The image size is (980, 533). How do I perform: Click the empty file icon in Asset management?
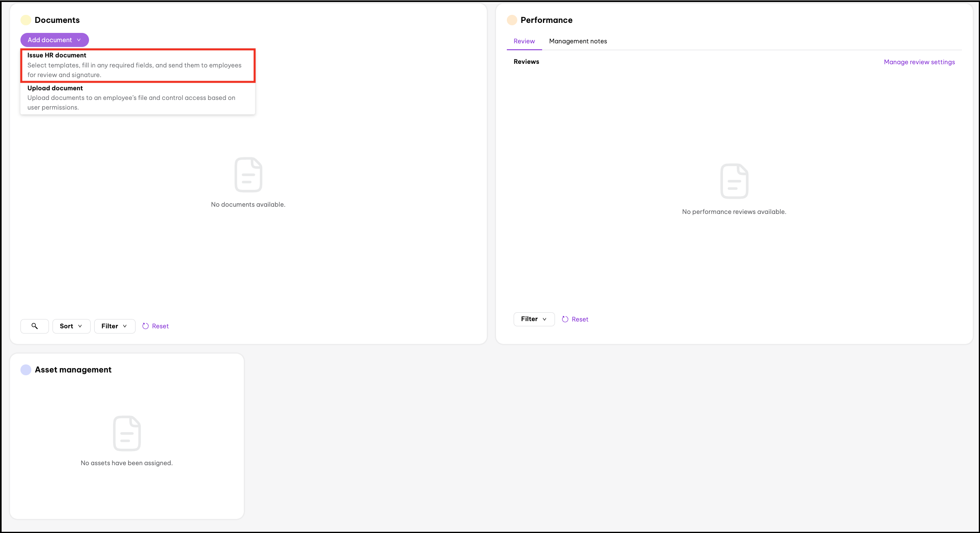coord(127,433)
